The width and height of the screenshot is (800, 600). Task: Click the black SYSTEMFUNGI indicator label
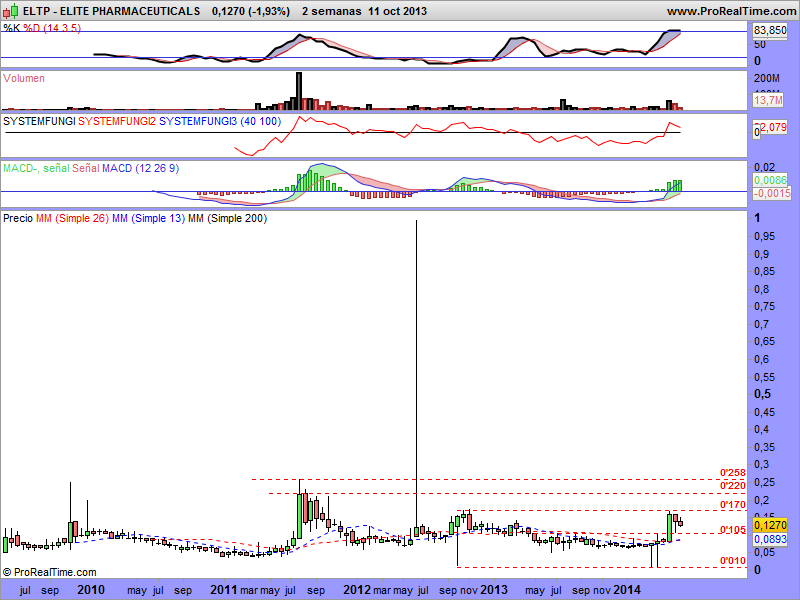tap(39, 121)
